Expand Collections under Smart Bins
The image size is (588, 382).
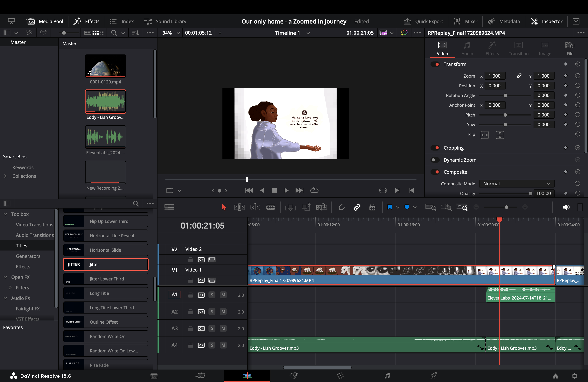point(5,176)
